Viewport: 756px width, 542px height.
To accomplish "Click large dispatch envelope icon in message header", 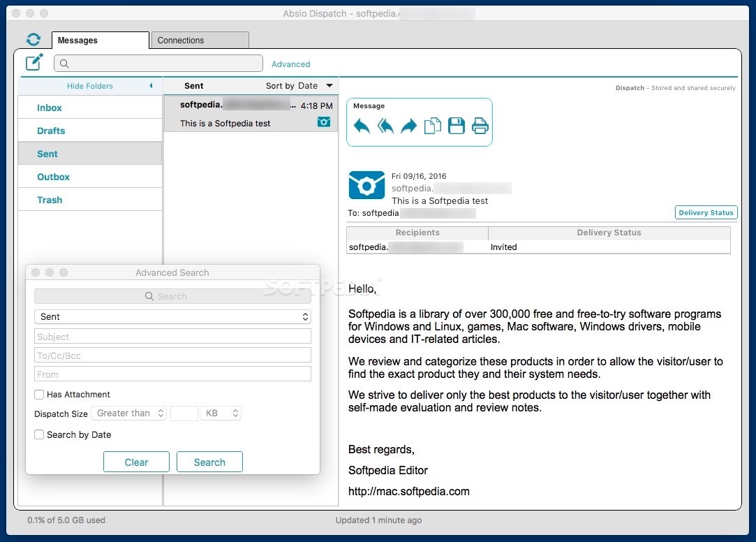I will tap(366, 184).
